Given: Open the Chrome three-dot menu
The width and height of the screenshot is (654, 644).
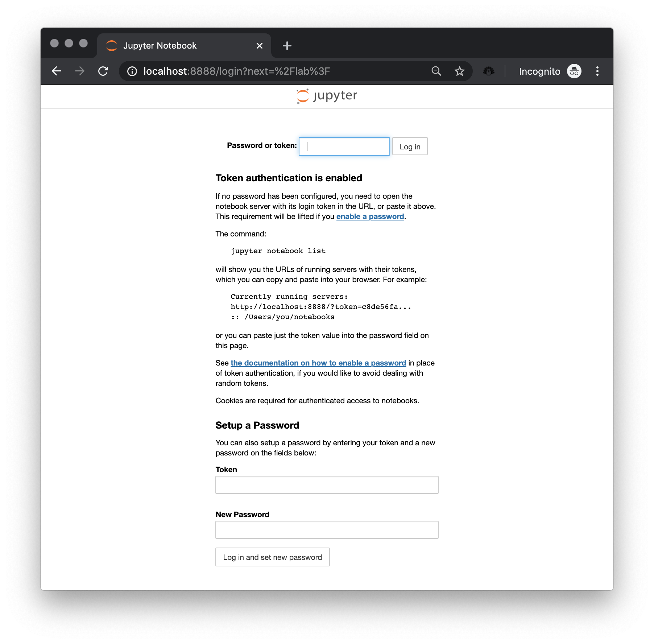Looking at the screenshot, I should click(597, 71).
